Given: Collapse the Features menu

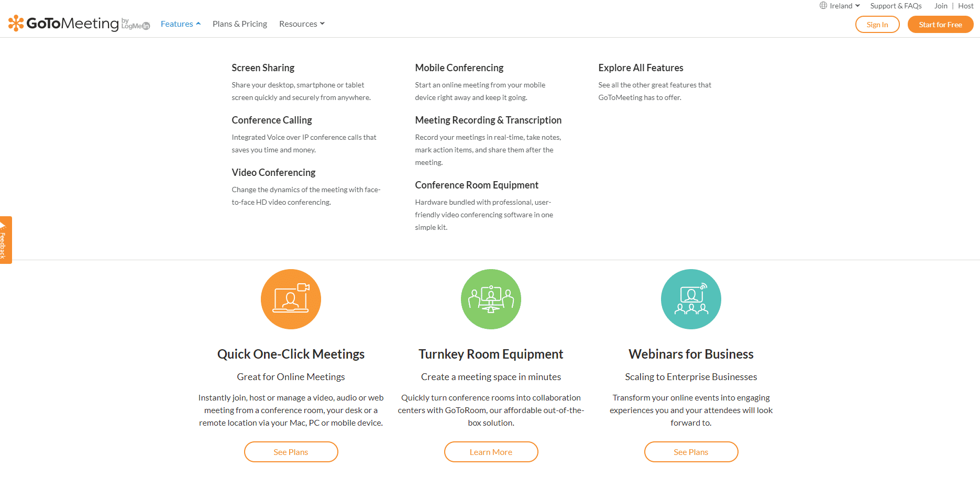Looking at the screenshot, I should pyautogui.click(x=181, y=24).
